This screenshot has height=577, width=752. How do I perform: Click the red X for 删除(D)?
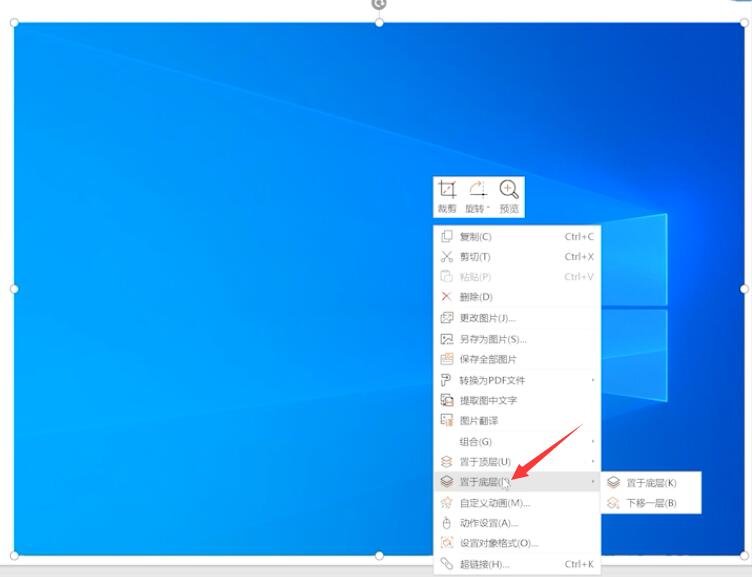pos(446,296)
